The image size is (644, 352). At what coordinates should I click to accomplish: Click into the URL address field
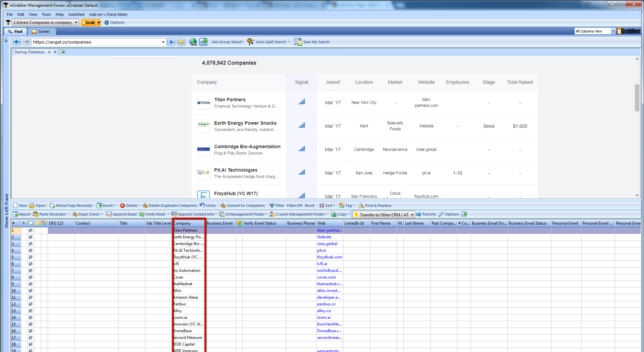click(x=96, y=42)
